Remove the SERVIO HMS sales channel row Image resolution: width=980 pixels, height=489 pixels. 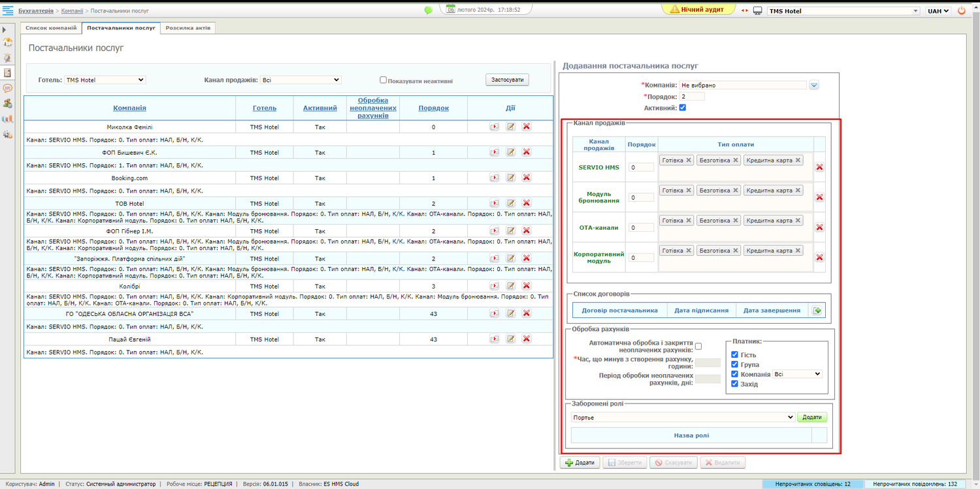click(x=819, y=167)
